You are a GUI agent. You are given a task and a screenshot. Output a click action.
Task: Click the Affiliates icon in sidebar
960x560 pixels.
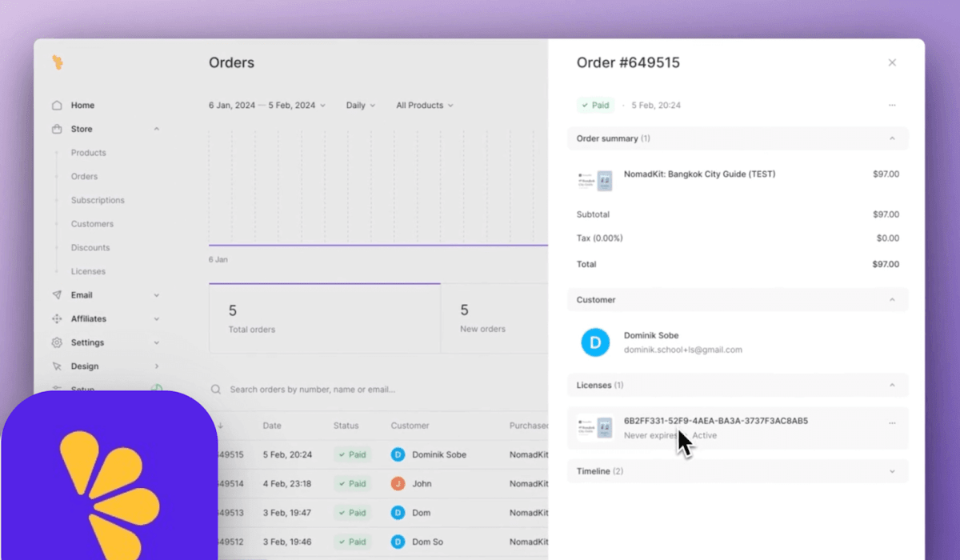pos(57,319)
